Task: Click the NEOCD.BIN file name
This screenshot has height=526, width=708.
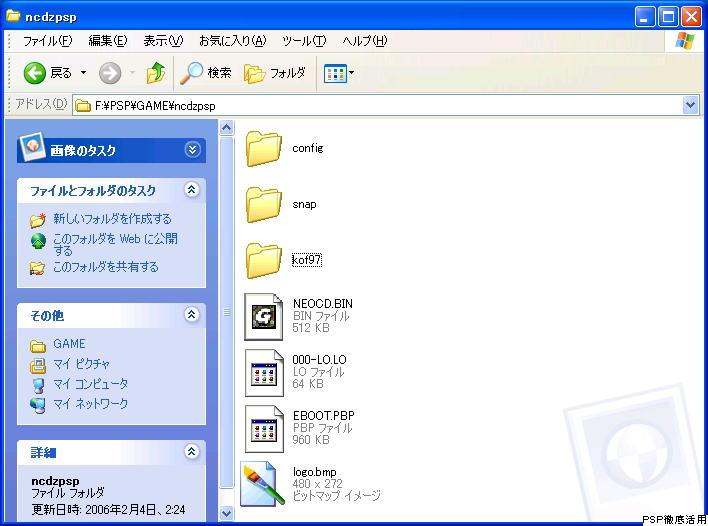Action: 323,304
